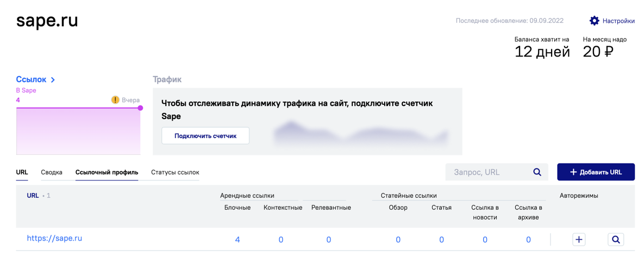
Task: Click the Подключить счетчик button
Action: point(205,135)
